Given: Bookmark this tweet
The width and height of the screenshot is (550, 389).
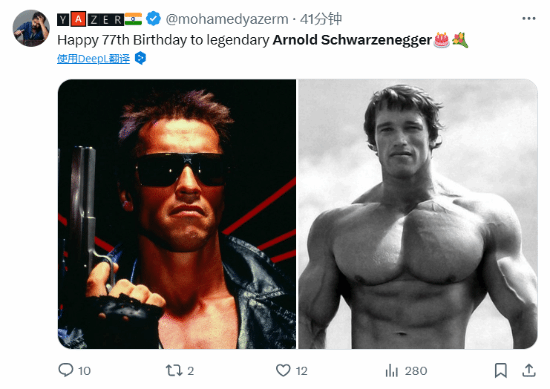Looking at the screenshot, I should pyautogui.click(x=501, y=370).
